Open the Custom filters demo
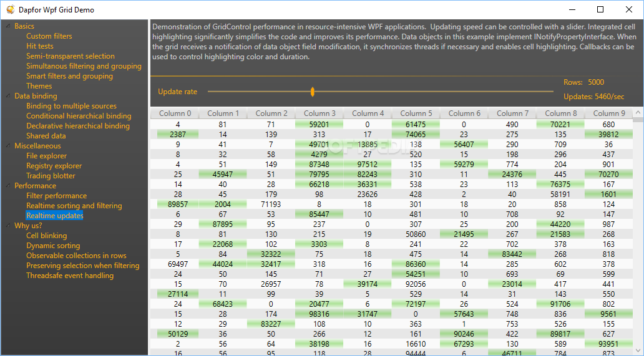Screen dimensions: 644x356 point(49,36)
